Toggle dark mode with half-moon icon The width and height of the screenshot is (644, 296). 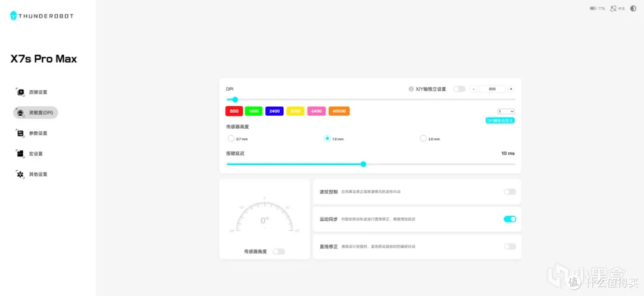coord(633,8)
